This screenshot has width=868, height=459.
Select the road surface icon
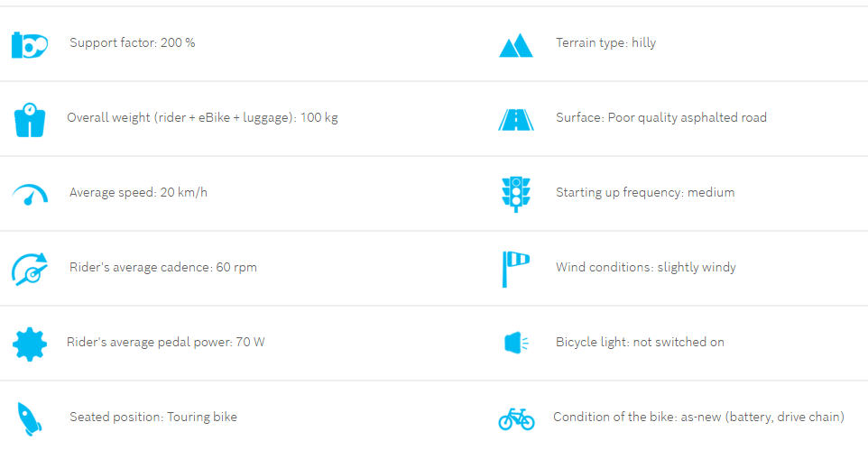[516, 120]
